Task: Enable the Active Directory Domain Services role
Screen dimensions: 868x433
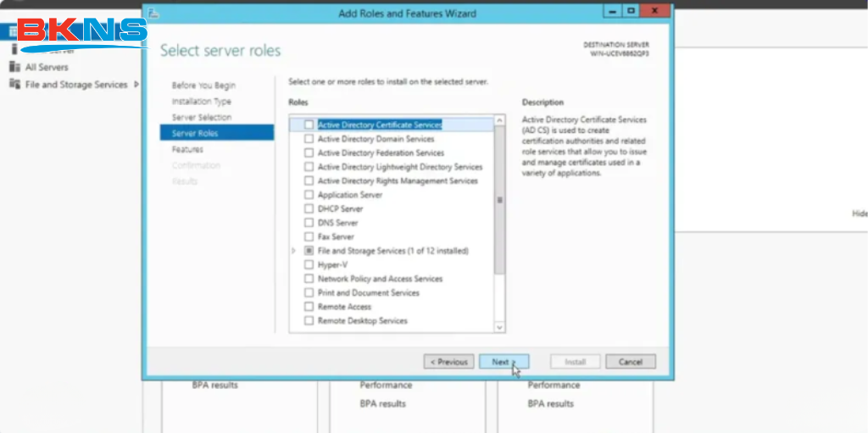Action: click(309, 139)
